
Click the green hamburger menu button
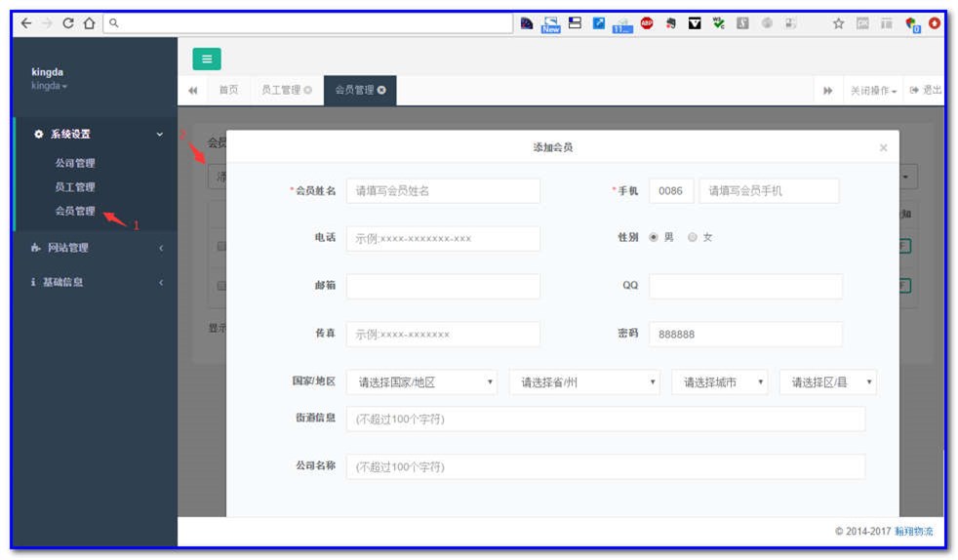click(207, 59)
